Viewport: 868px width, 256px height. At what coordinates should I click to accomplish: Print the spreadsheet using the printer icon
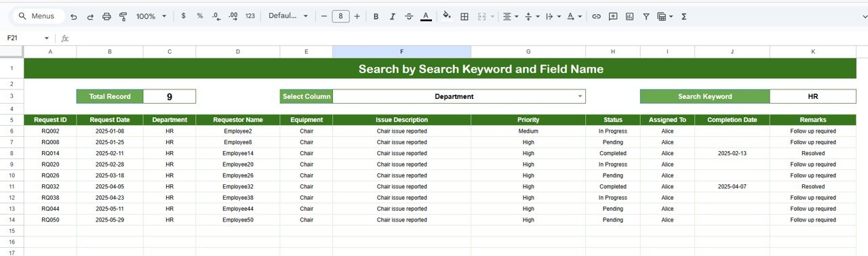point(106,16)
